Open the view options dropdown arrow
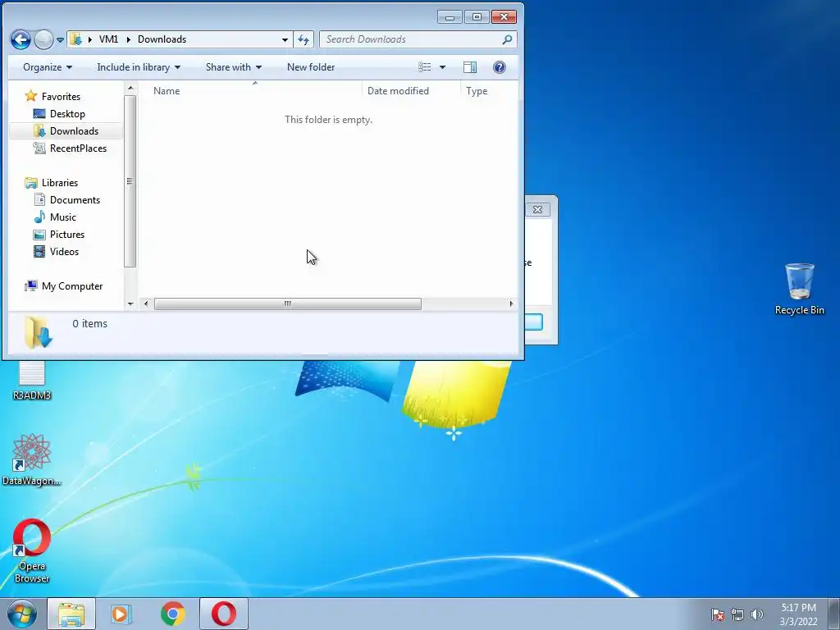The width and height of the screenshot is (840, 630). tap(442, 67)
